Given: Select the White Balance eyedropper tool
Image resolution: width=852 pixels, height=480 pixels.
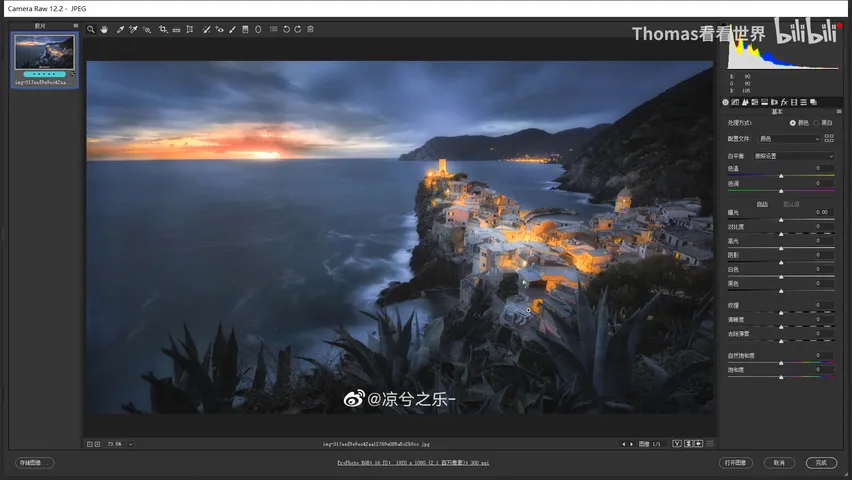Looking at the screenshot, I should [120, 29].
